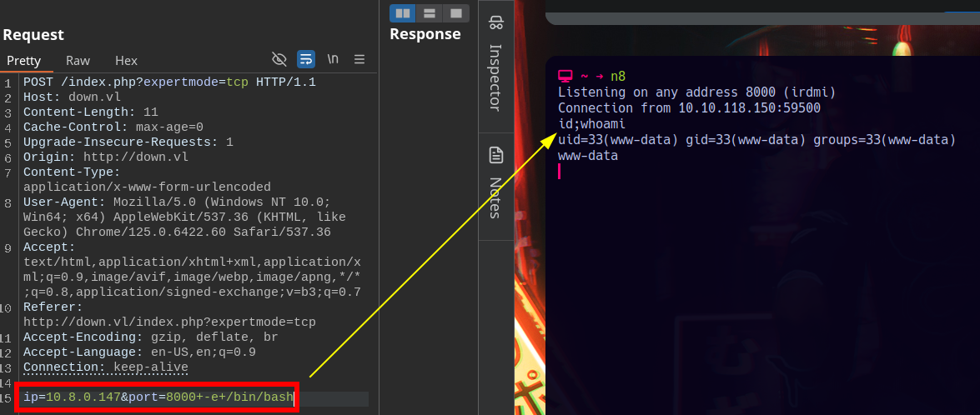980x415 pixels.
Task: Click the Request panel heading
Action: [33, 34]
